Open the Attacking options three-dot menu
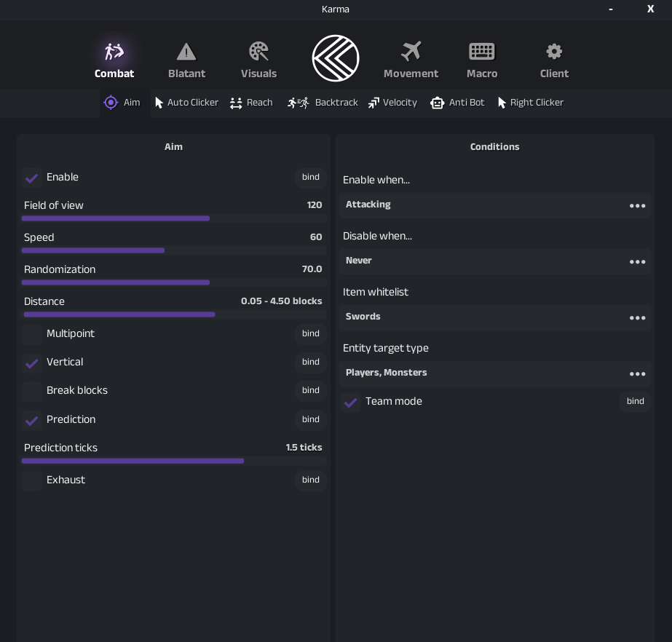 point(637,206)
